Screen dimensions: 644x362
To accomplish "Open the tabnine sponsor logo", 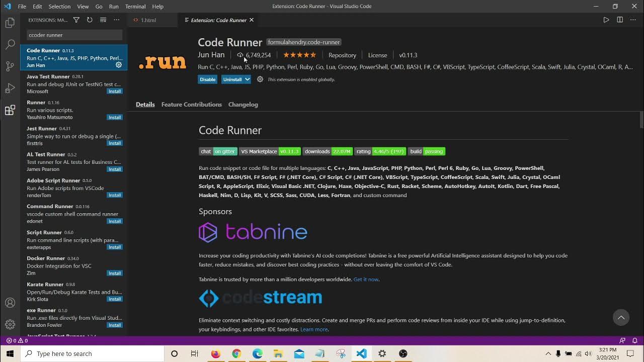I will pyautogui.click(x=253, y=232).
